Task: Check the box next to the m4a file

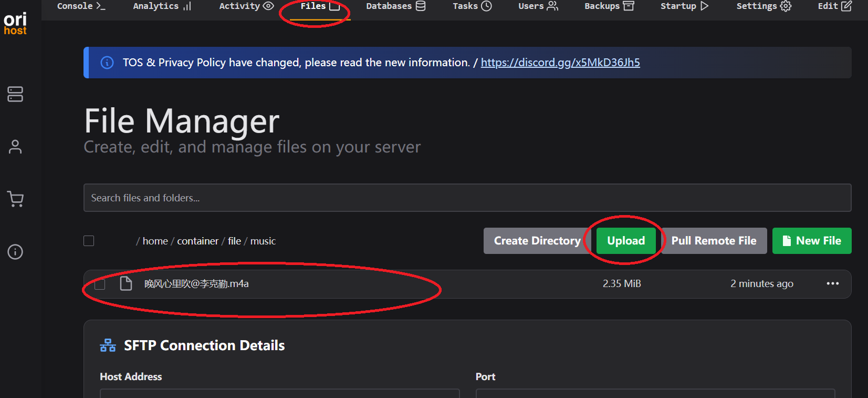Action: tap(100, 284)
